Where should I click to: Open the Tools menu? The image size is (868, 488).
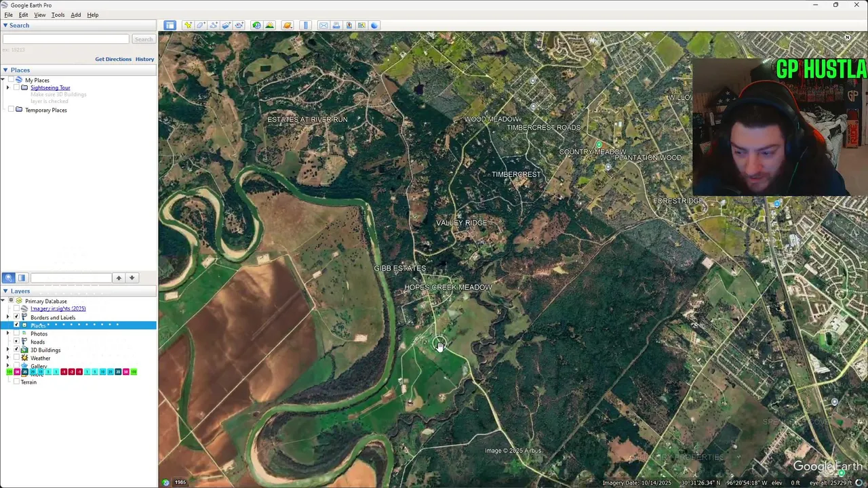pos(58,15)
